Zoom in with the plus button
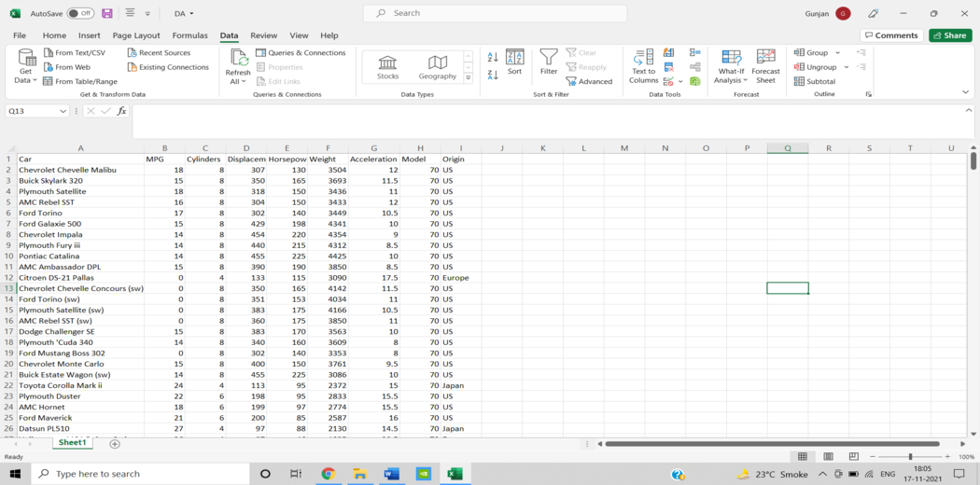The height and width of the screenshot is (485, 980). [x=947, y=457]
